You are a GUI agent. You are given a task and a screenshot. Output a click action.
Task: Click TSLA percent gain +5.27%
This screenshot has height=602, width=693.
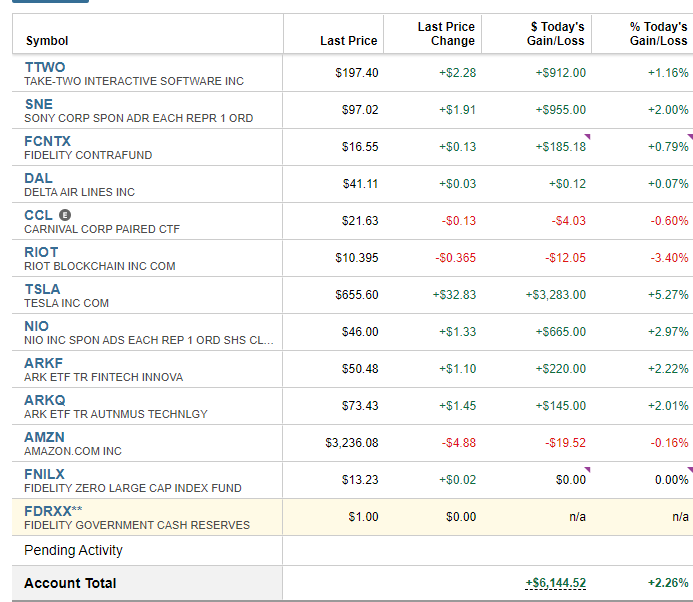click(668, 295)
